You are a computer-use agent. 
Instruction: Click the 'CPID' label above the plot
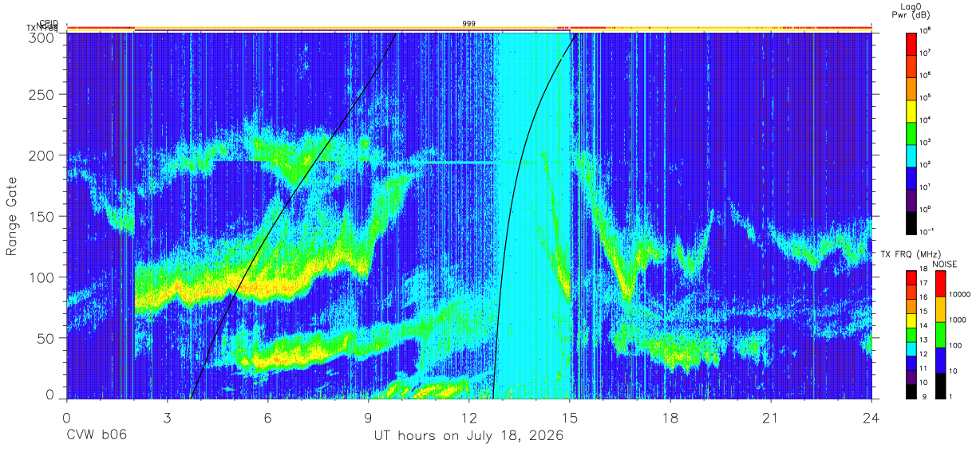click(49, 24)
